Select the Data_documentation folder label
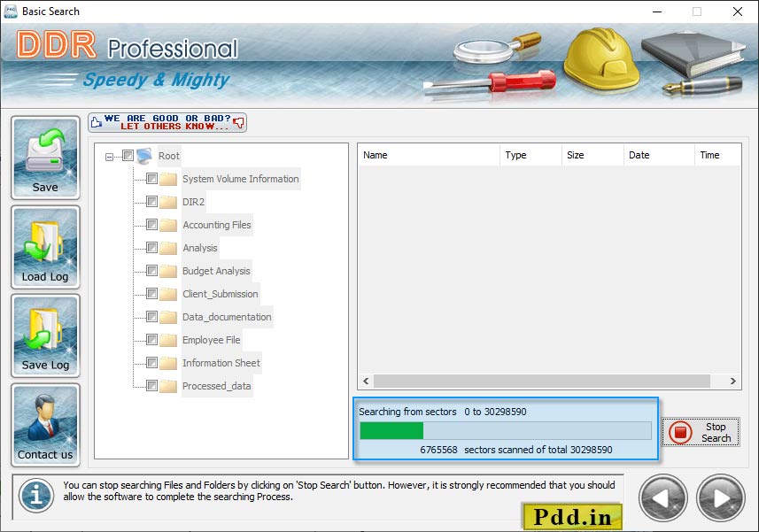 pyautogui.click(x=227, y=317)
